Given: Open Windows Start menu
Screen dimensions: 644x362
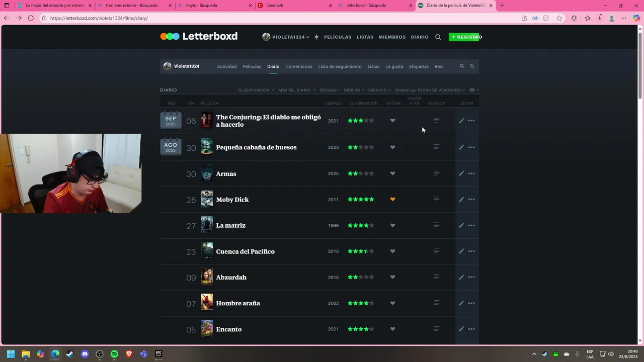Looking at the screenshot, I should tap(11, 354).
